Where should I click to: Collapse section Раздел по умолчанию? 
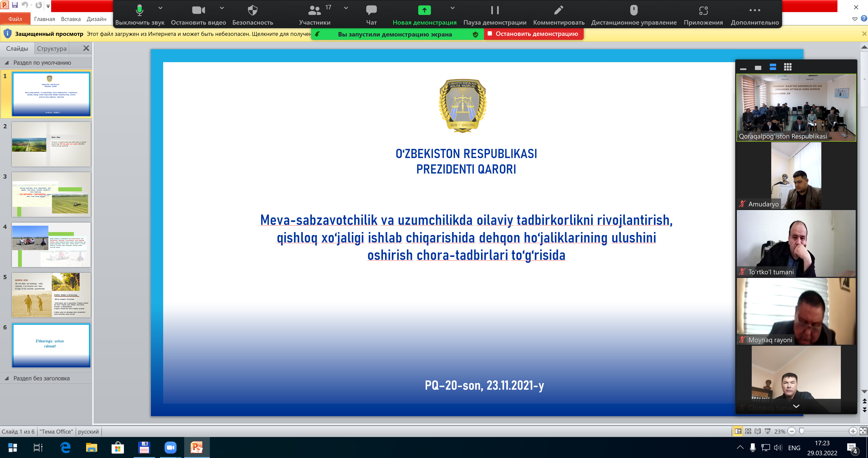pyautogui.click(x=7, y=63)
